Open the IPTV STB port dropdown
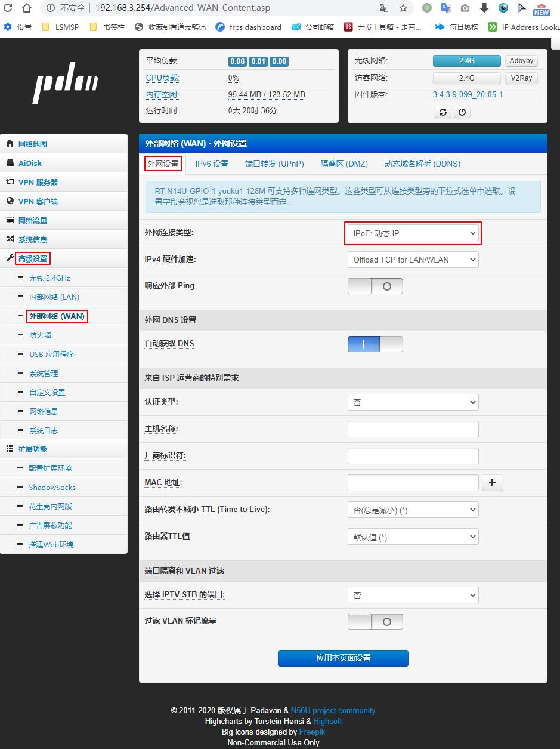Image resolution: width=560 pixels, height=749 pixels. click(413, 595)
